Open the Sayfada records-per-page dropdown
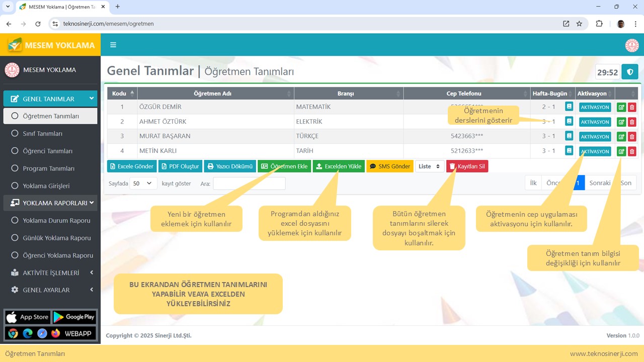The image size is (644, 362). click(x=143, y=184)
